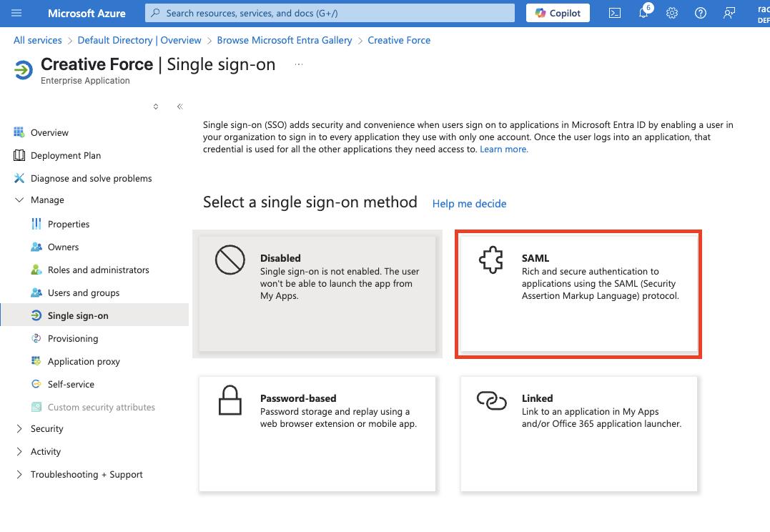The image size is (770, 532).
Task: Click the Roles and administrators icon
Action: 36,269
